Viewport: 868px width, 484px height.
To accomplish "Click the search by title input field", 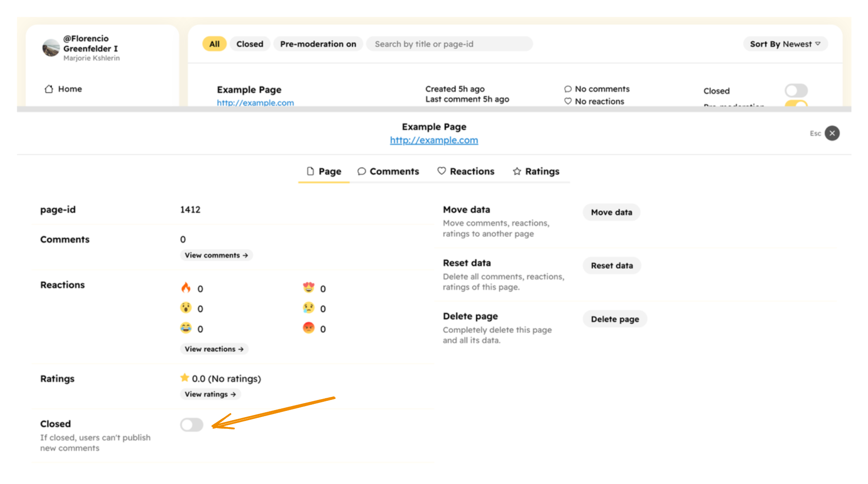I will 450,44.
